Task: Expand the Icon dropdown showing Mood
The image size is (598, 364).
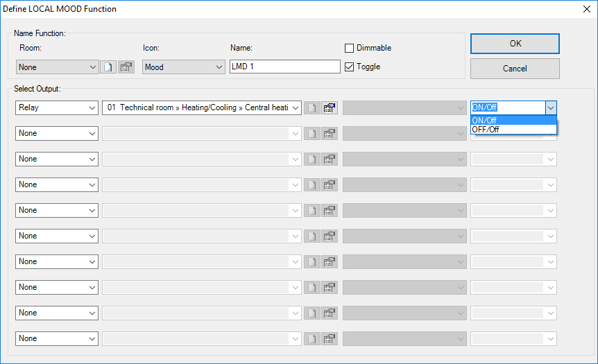Action: click(183, 67)
